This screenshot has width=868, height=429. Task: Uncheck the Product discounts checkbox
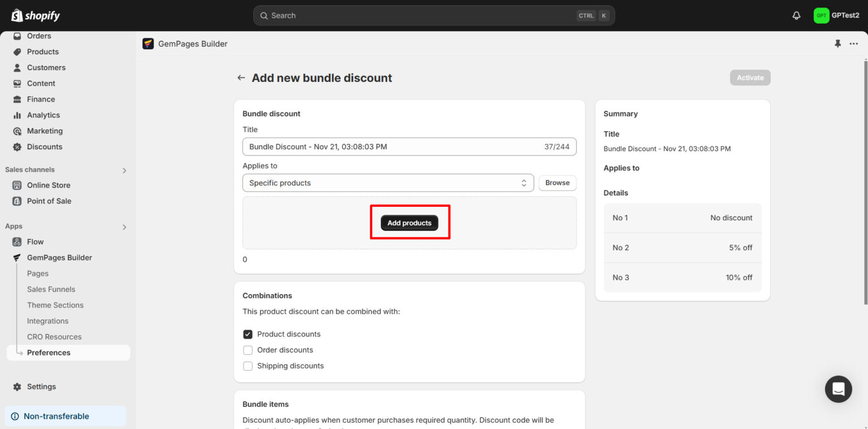pos(248,334)
